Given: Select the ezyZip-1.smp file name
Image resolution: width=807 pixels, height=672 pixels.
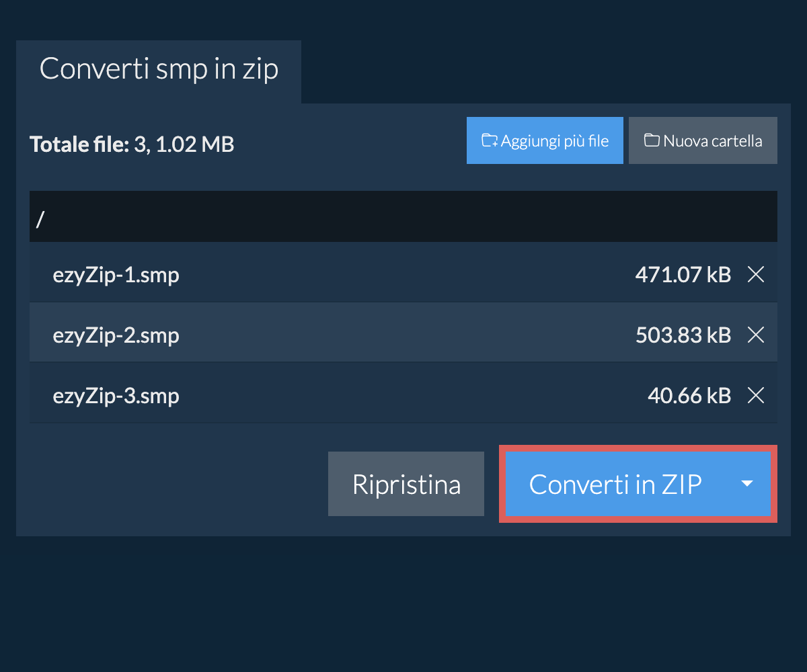Looking at the screenshot, I should click(116, 274).
